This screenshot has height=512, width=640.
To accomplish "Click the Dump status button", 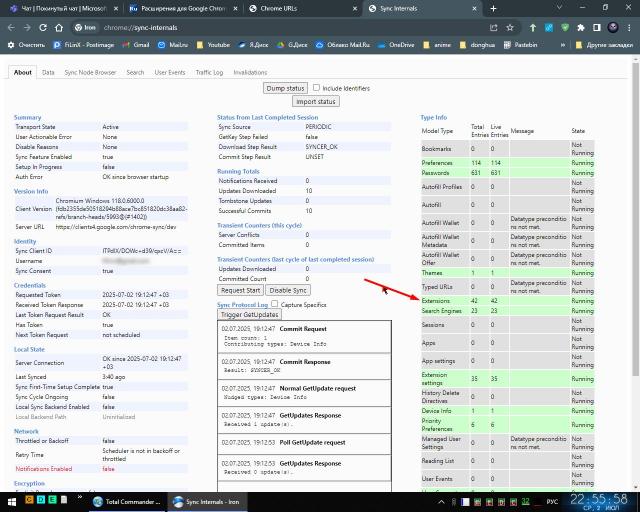I will click(x=285, y=88).
